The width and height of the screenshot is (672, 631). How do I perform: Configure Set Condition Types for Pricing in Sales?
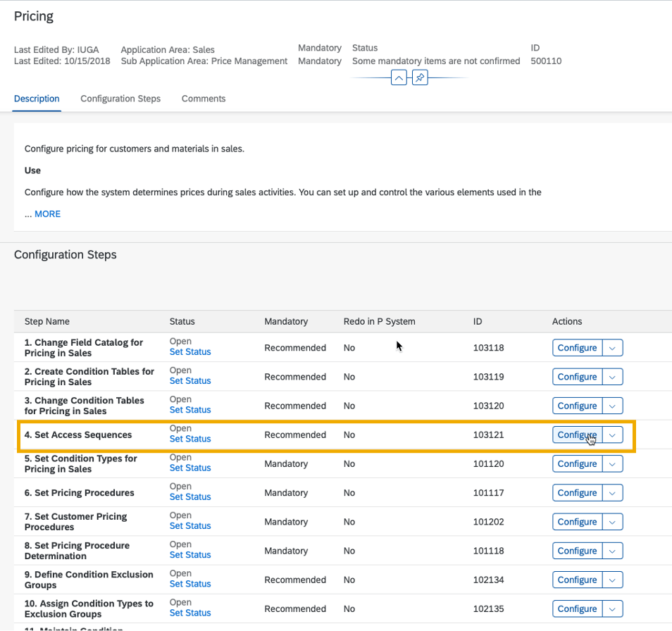578,464
